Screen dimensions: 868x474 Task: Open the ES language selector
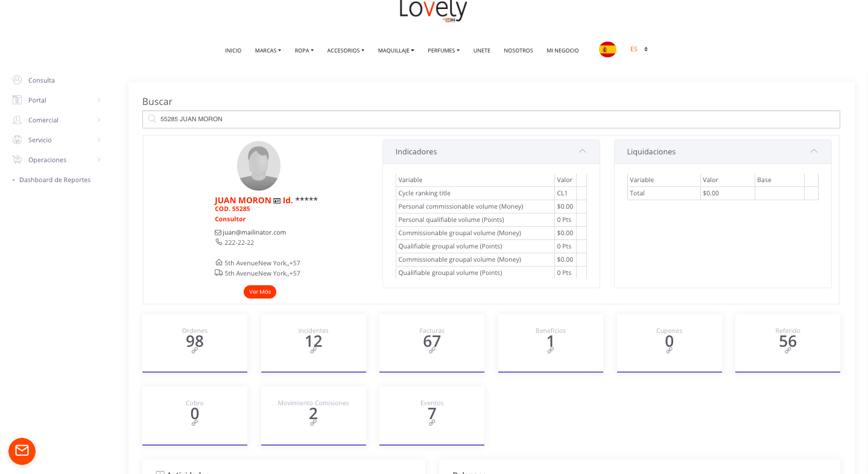639,49
